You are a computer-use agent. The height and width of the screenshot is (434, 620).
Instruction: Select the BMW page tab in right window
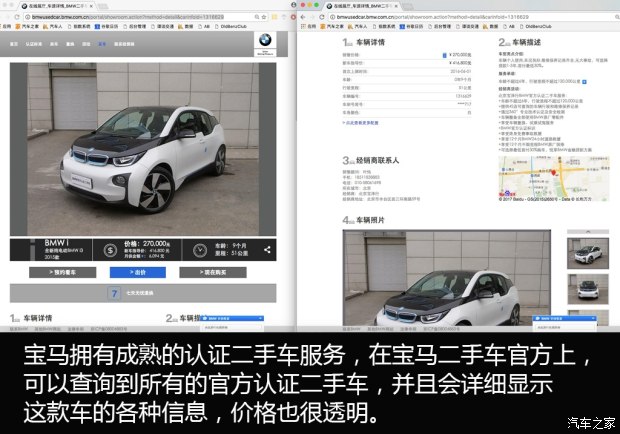pos(362,6)
